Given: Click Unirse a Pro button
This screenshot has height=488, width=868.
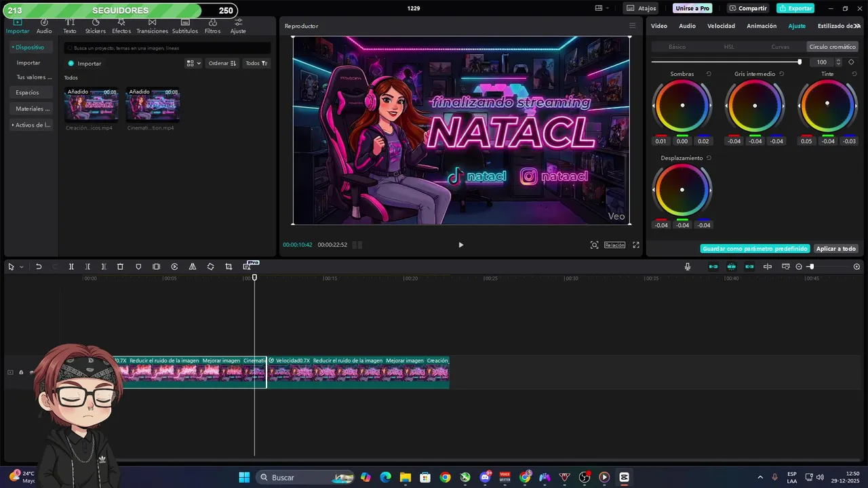Looking at the screenshot, I should tap(692, 8).
